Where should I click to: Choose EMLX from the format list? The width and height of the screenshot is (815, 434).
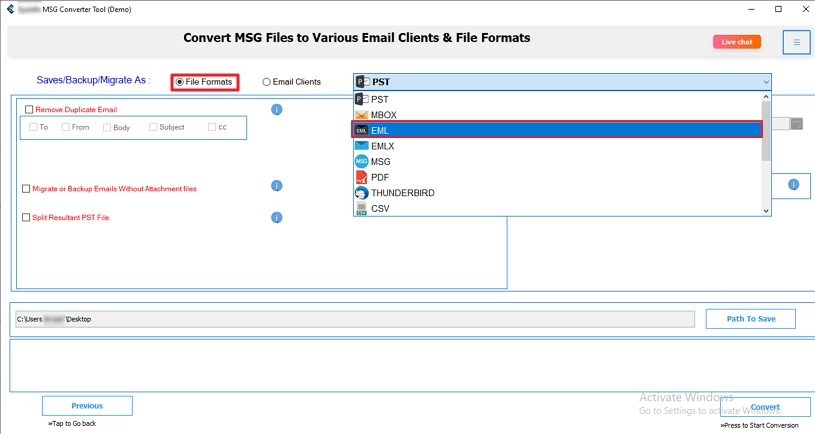(558, 146)
